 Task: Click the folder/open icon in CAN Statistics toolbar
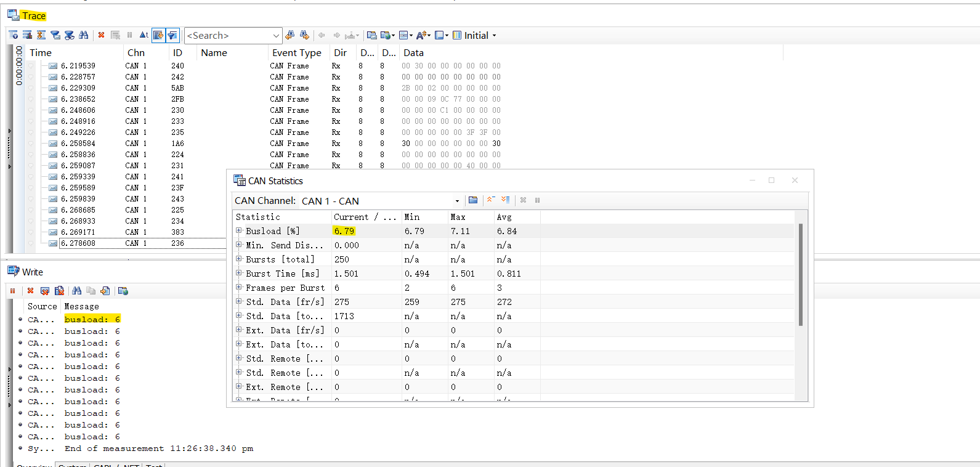(x=473, y=200)
